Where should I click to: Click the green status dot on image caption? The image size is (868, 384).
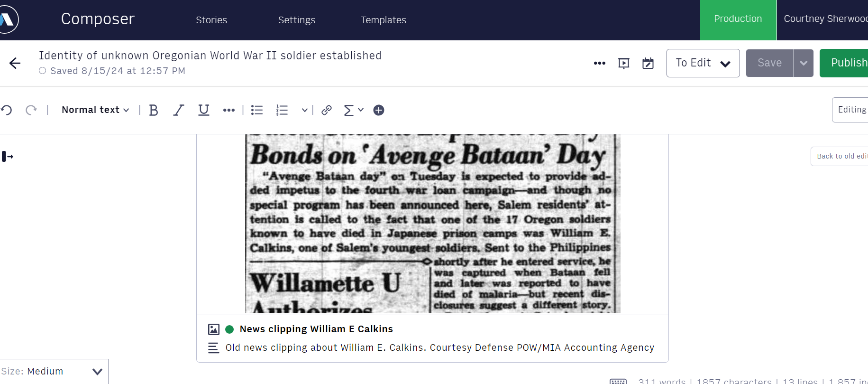click(229, 329)
